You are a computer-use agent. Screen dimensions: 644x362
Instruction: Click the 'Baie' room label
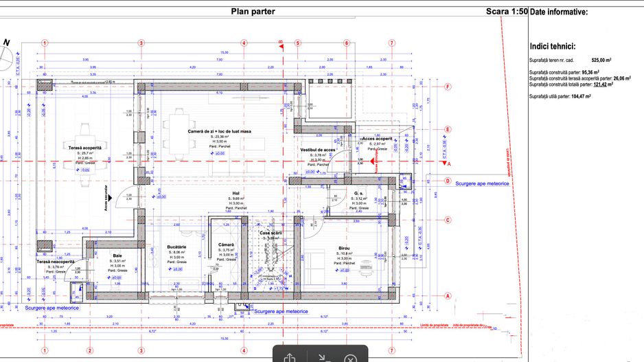point(117,256)
